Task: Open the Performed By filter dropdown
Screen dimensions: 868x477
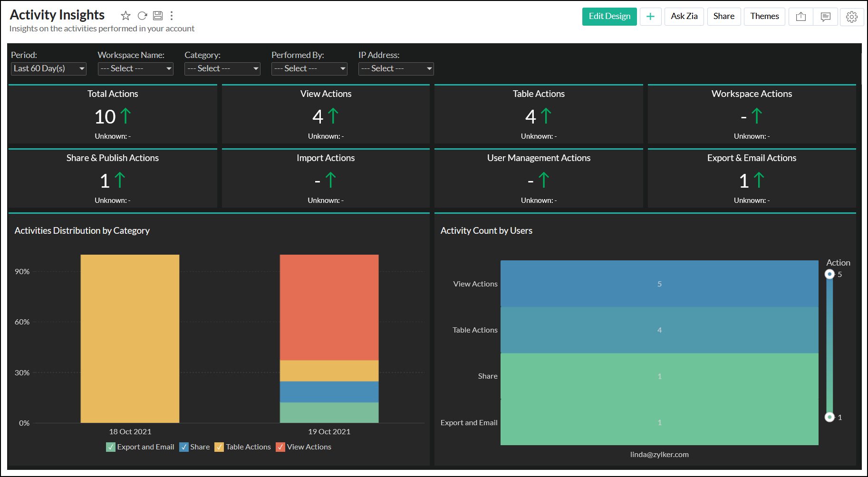Action: tap(309, 69)
